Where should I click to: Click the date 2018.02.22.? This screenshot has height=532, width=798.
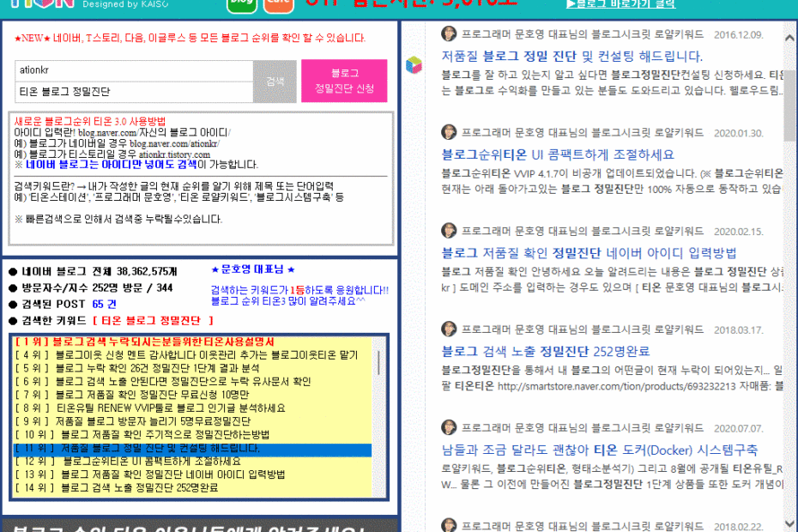tap(739, 526)
